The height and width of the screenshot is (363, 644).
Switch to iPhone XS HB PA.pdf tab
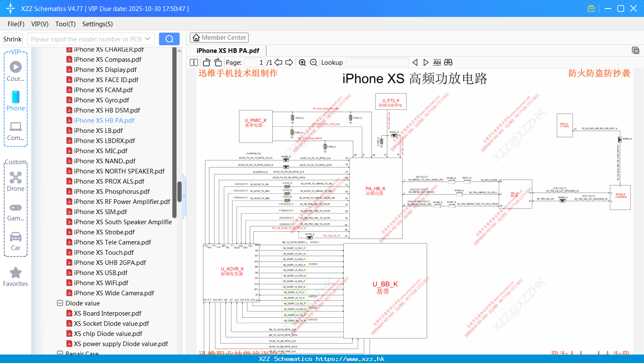click(227, 50)
